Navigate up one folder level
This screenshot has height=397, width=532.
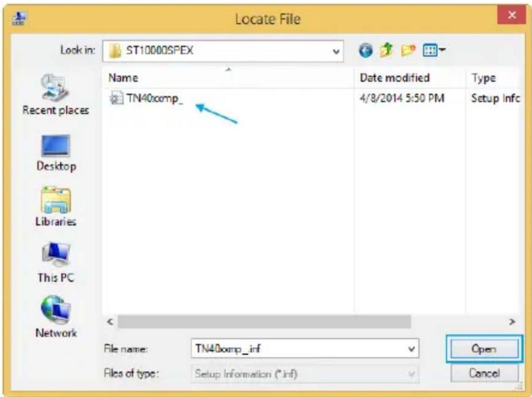[x=386, y=50]
